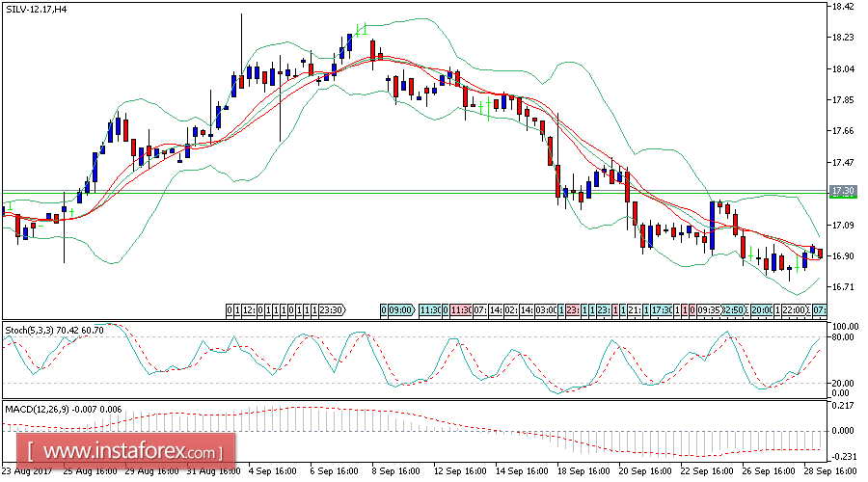Click the 18.23 price axis label
The width and height of the screenshot is (868, 482).
tap(843, 38)
